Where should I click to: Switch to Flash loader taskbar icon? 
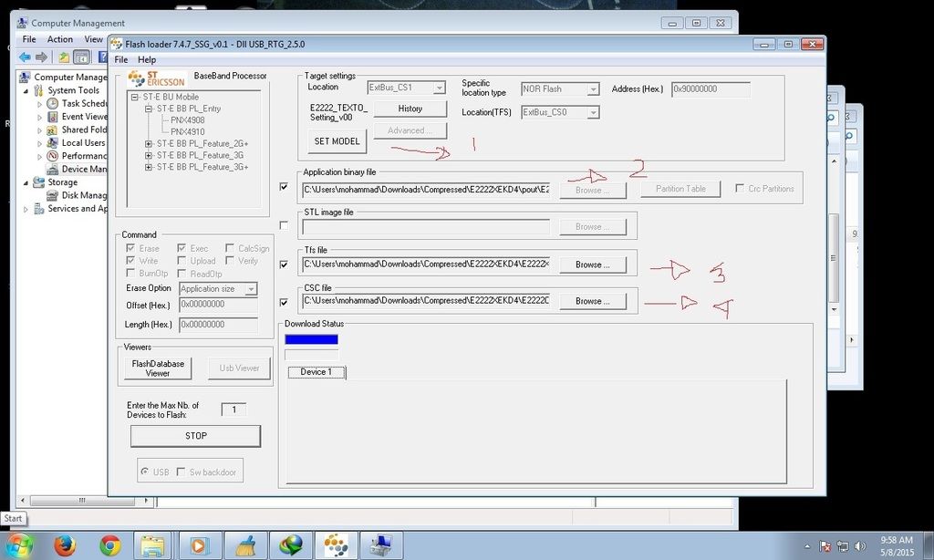pos(336,545)
